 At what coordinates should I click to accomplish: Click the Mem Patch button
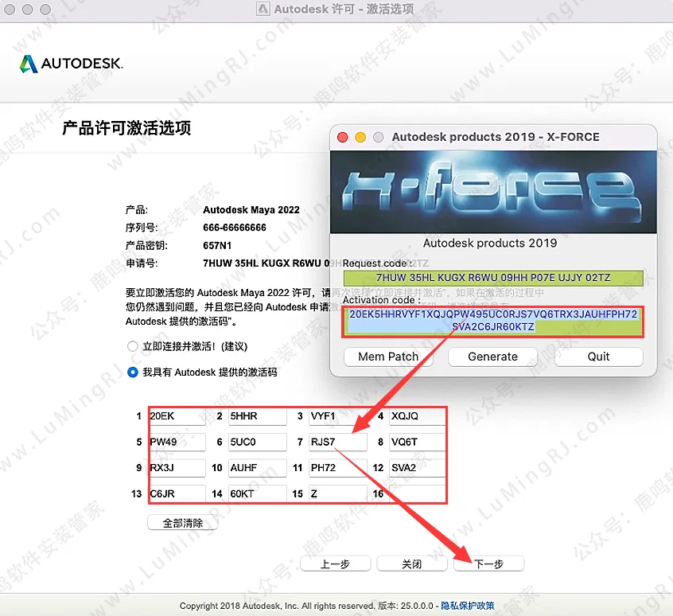pos(388,357)
